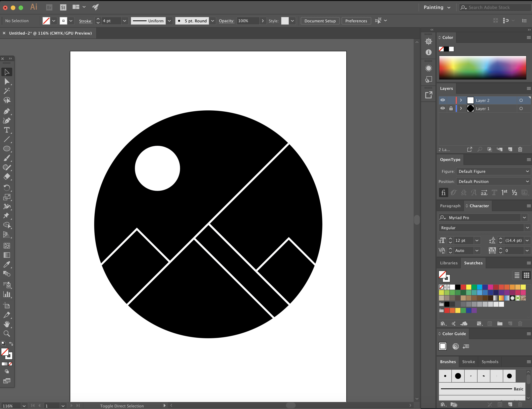Select the Type tool
Image resolution: width=532 pixels, height=409 pixels.
point(7,130)
